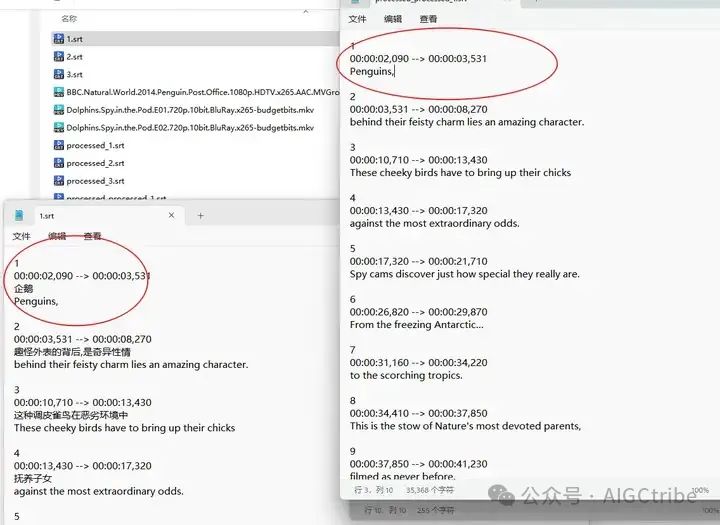Viewport: 720px width, 525px height.
Task: Click the 企鹅 subtitle line in 1.srt
Action: pos(23,288)
